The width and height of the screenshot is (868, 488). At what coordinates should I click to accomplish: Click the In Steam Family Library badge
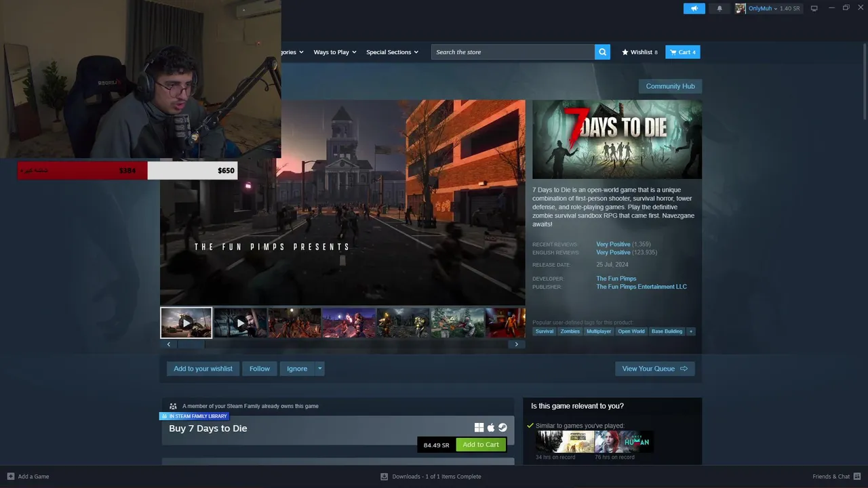(x=195, y=416)
